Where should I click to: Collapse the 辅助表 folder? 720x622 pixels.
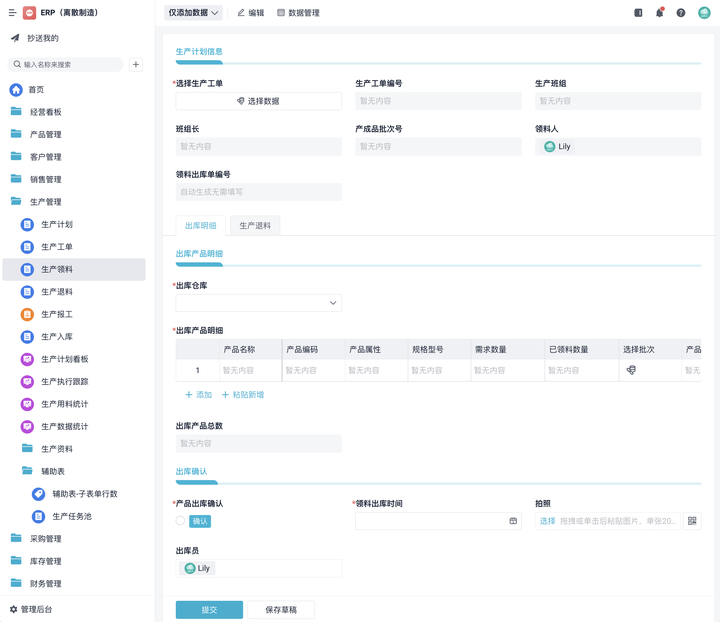(x=52, y=471)
